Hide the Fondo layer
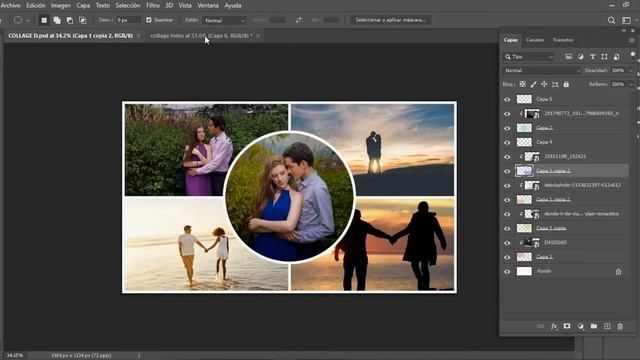This screenshot has height=360, width=640. click(x=507, y=271)
